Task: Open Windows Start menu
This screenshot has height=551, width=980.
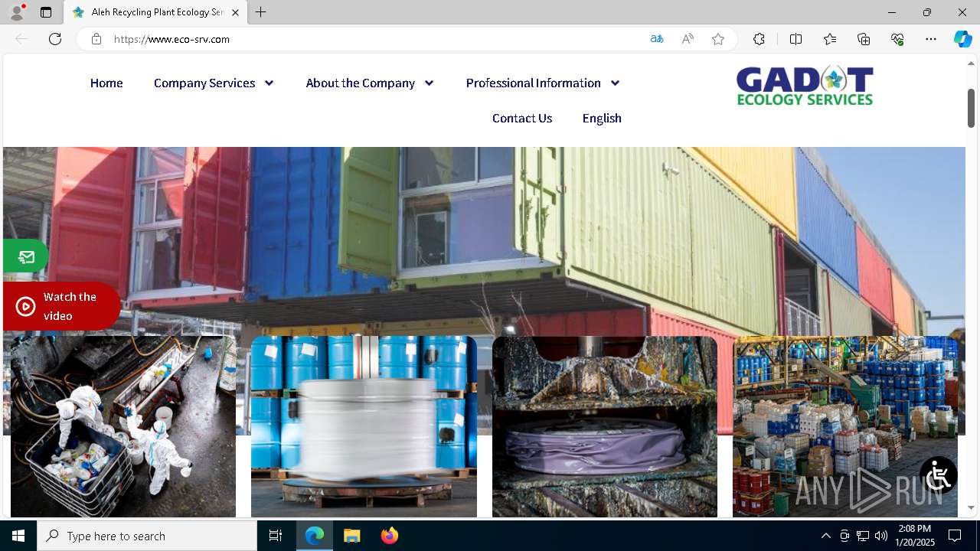Action: (18, 536)
